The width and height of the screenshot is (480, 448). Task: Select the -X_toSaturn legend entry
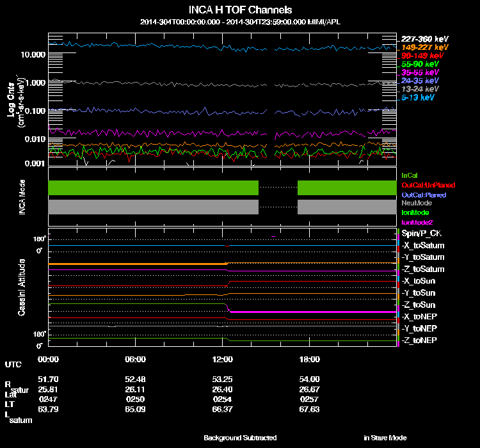click(x=422, y=246)
